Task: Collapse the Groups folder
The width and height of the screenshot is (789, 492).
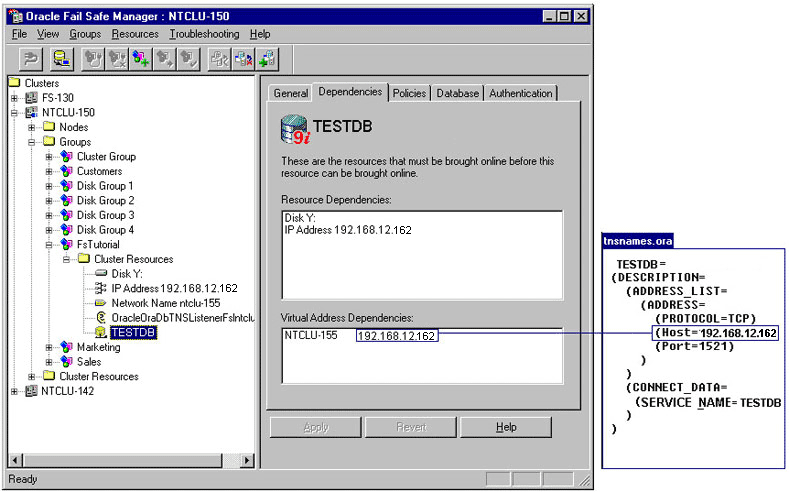Action: pos(32,142)
